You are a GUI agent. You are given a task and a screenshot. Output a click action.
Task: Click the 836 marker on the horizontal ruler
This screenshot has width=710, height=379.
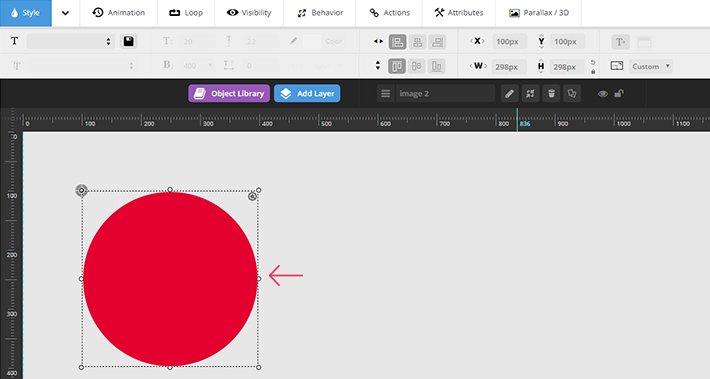tap(525, 124)
